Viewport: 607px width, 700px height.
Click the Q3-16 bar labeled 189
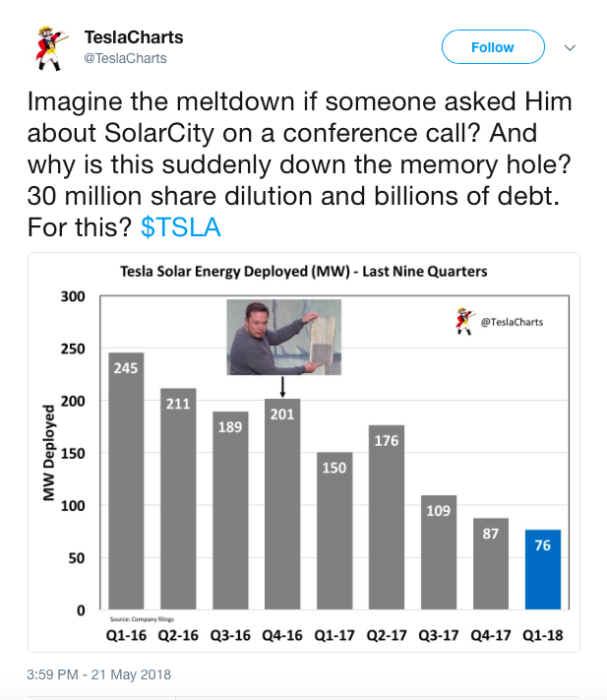[231, 512]
